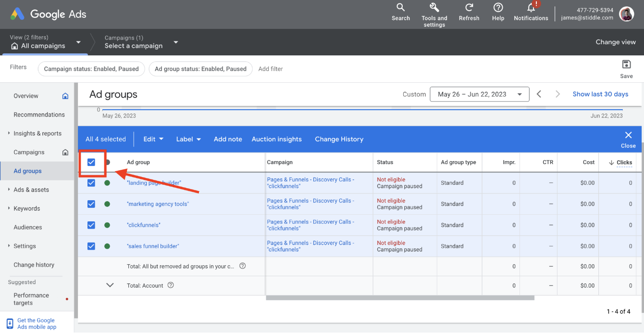Expand the Total: Account row chevron
The image size is (644, 334).
click(x=110, y=285)
